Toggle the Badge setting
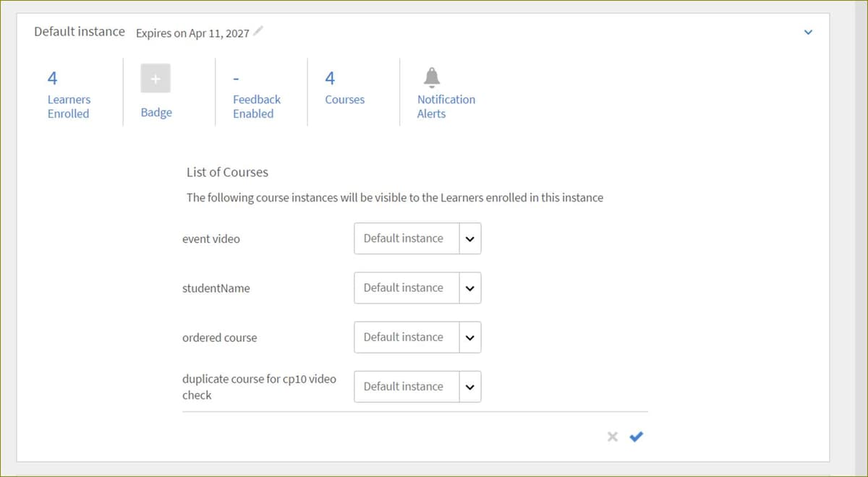The height and width of the screenshot is (477, 868). tap(156, 92)
